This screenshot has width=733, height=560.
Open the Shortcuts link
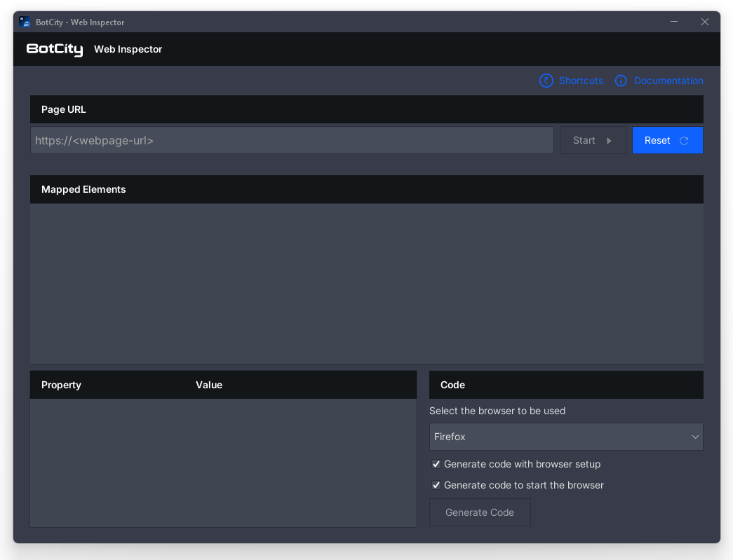tap(581, 81)
